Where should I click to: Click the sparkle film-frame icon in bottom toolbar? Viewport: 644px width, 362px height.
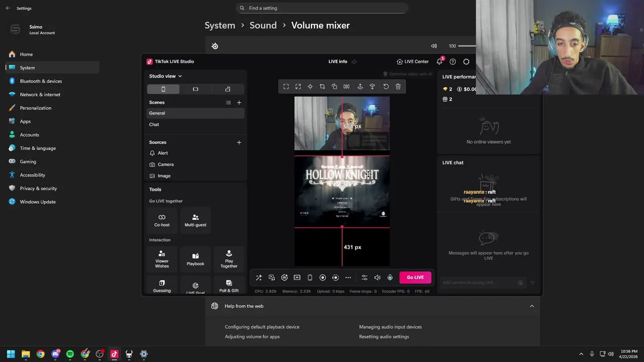pyautogui.click(x=297, y=278)
